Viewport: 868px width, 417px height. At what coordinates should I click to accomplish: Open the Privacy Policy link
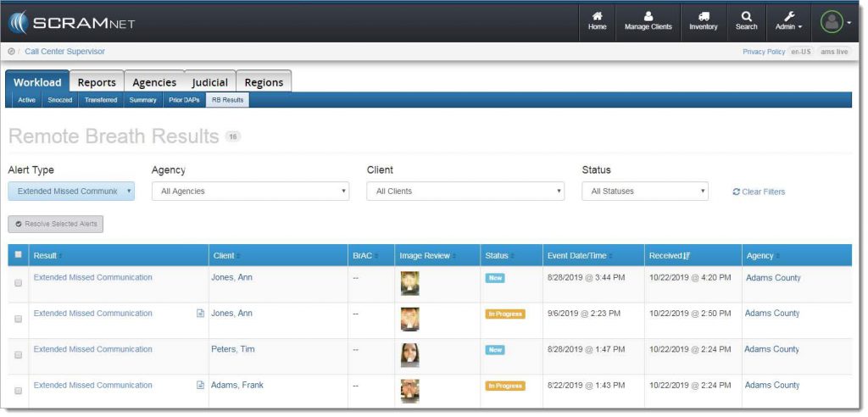pyautogui.click(x=763, y=52)
